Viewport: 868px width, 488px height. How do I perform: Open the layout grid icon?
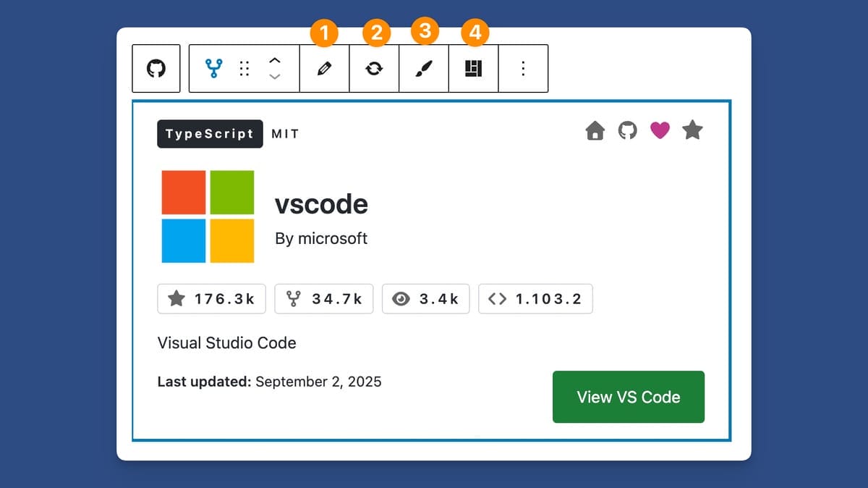(474, 69)
